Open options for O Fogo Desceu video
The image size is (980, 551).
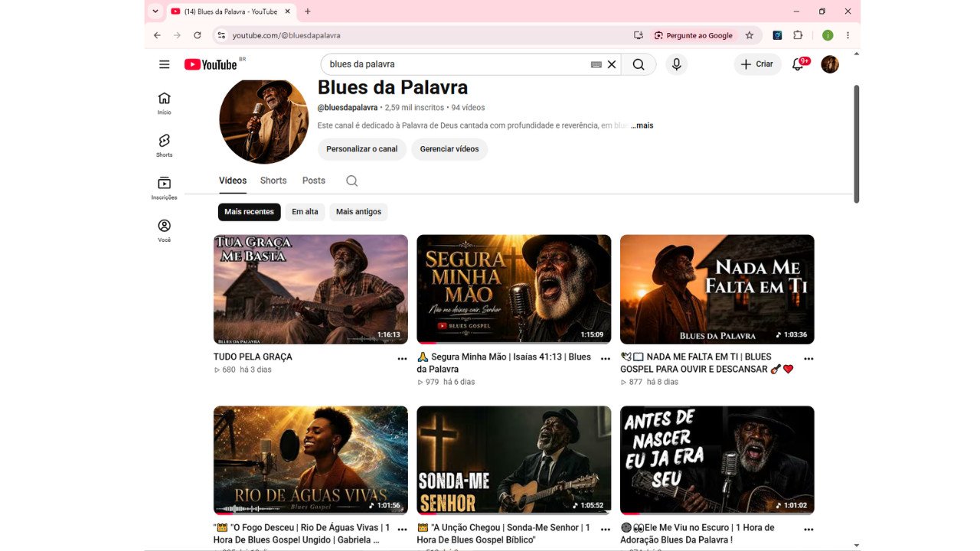(403, 530)
